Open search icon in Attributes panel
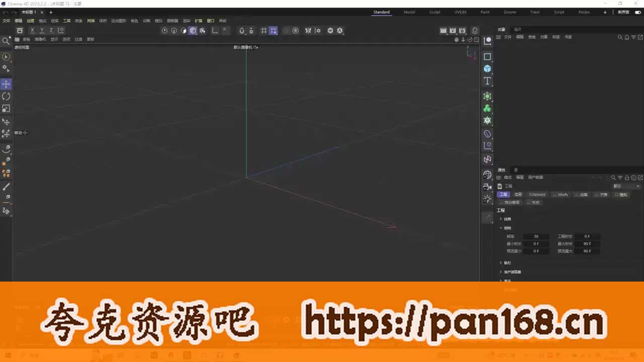 tap(613, 177)
